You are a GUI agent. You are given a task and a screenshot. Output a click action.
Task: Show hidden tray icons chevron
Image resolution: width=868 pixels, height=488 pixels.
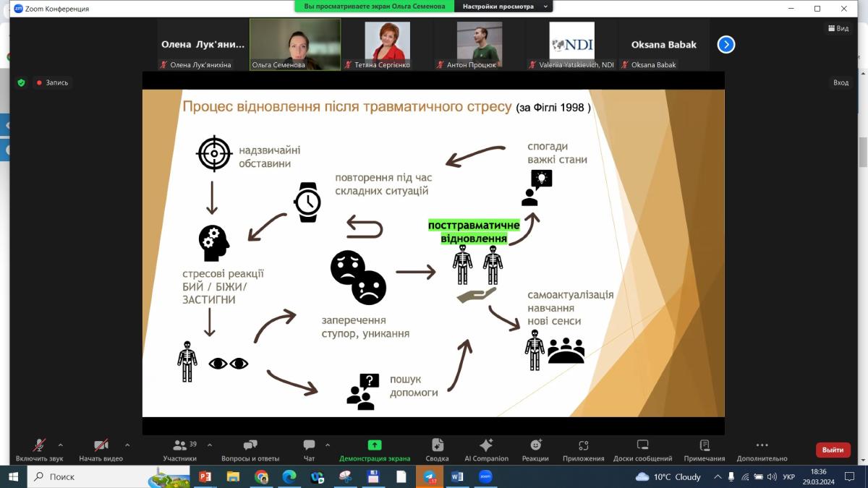point(718,476)
